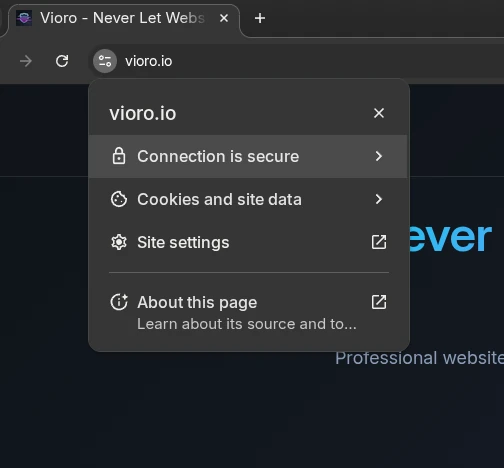
Task: Open the Connection is secure entry
Action: (x=248, y=156)
